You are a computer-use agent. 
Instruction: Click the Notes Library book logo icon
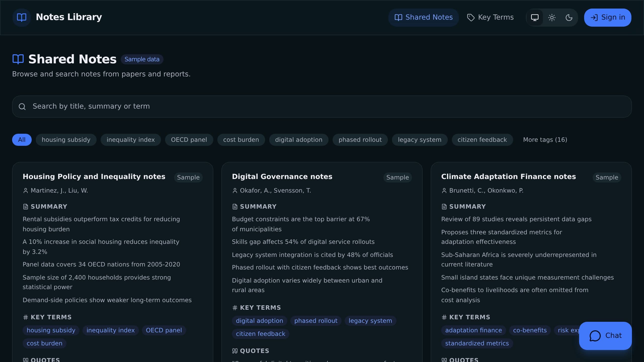click(x=21, y=17)
